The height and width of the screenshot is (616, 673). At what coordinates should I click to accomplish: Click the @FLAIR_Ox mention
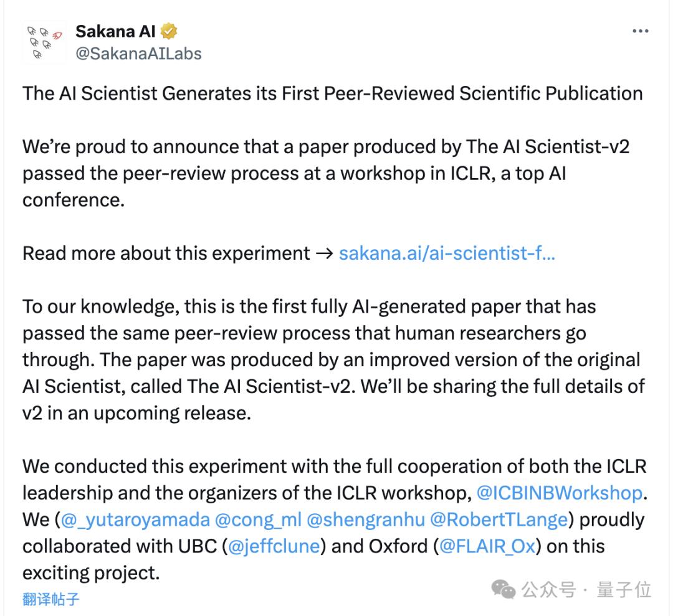pyautogui.click(x=487, y=546)
